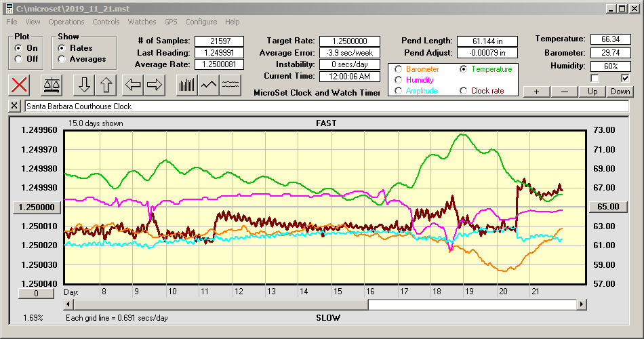Viewport: 644px width, 339px height.
Task: Choose the Barometer trace radio button
Action: click(x=398, y=69)
